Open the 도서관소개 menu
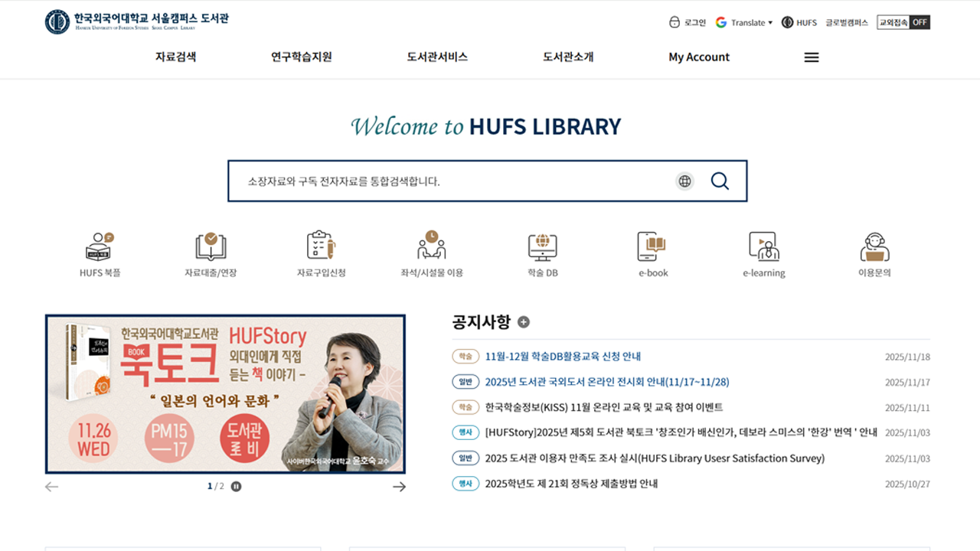980x551 pixels. pos(568,57)
